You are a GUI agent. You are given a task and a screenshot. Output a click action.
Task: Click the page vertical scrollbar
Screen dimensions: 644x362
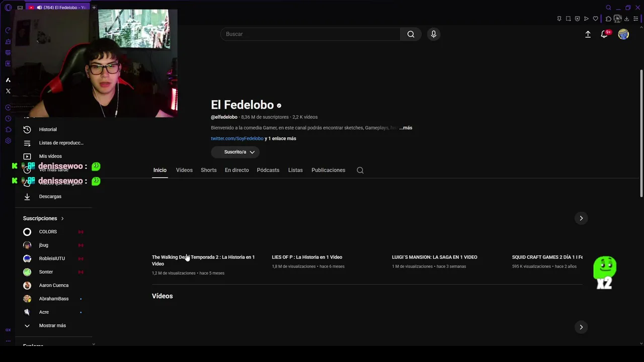click(x=641, y=133)
